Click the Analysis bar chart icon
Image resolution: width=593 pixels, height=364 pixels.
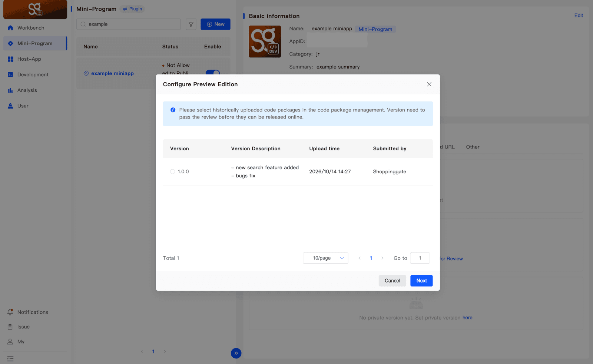click(10, 90)
